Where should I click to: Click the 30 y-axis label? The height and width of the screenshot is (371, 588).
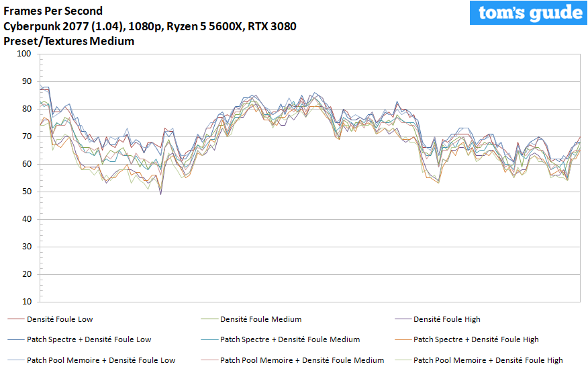pos(27,247)
